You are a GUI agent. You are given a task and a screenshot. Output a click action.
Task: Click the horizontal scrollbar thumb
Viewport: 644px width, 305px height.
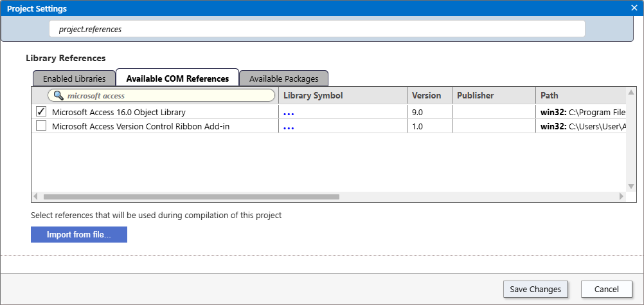(191, 196)
